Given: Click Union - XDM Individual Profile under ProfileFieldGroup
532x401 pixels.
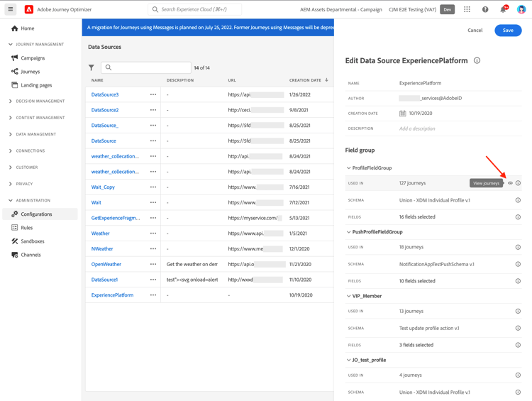Looking at the screenshot, I should (x=435, y=200).
